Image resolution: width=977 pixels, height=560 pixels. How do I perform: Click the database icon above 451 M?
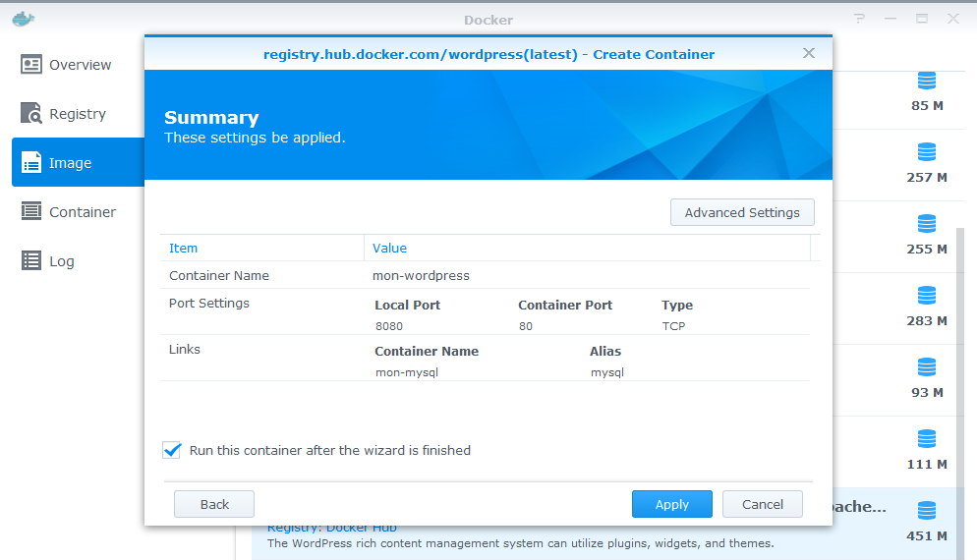click(x=926, y=511)
